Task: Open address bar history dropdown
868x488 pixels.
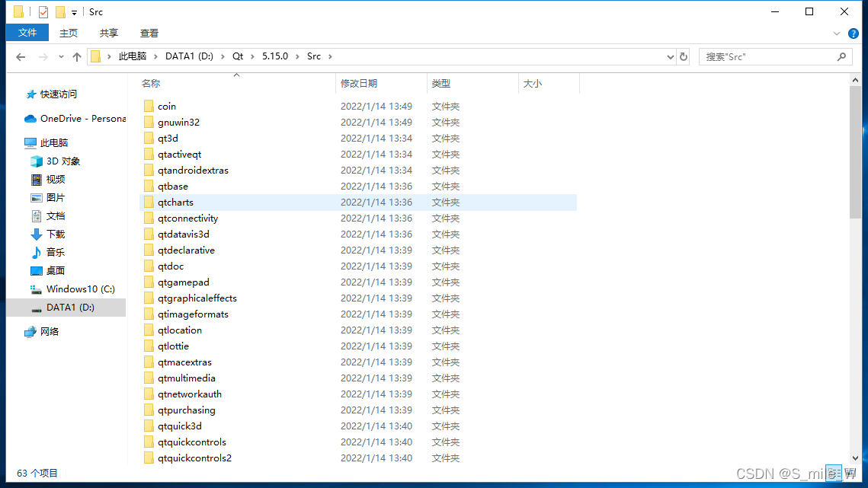Action: tap(671, 56)
